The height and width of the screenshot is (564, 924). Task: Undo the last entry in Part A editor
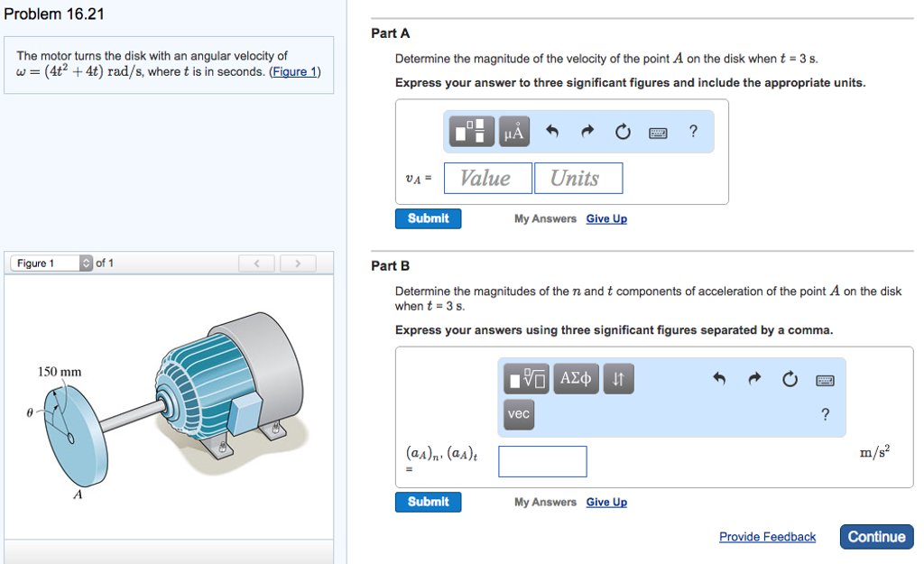coord(551,131)
